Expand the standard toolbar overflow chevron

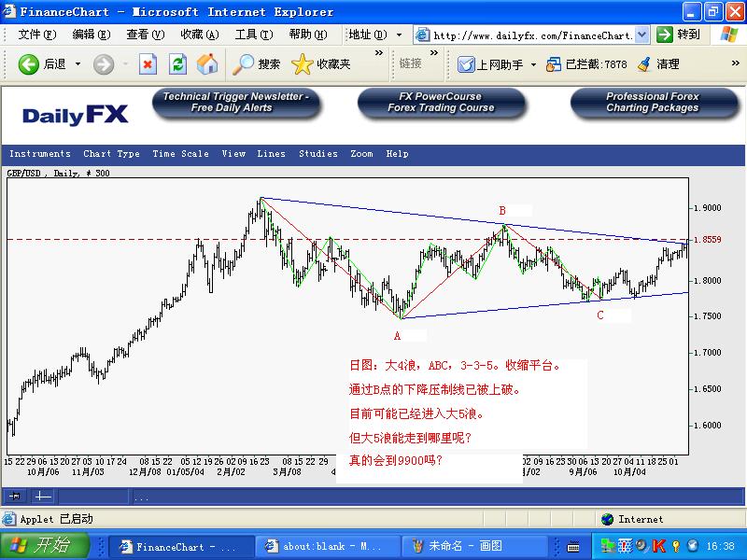pos(379,53)
